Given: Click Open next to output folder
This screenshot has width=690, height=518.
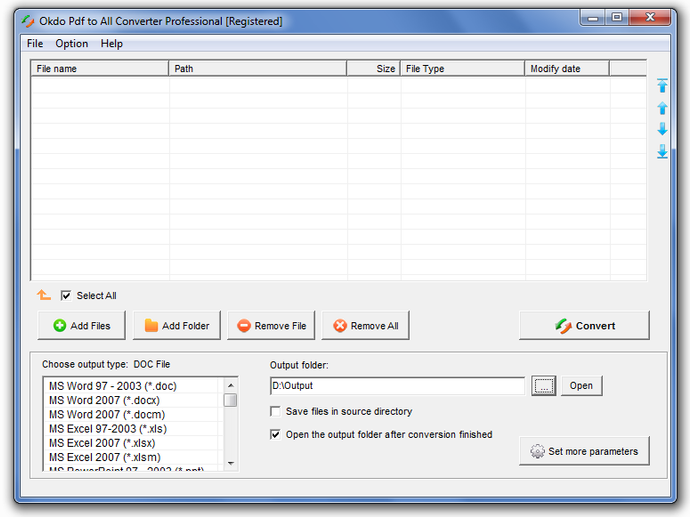Looking at the screenshot, I should tap(581, 386).
